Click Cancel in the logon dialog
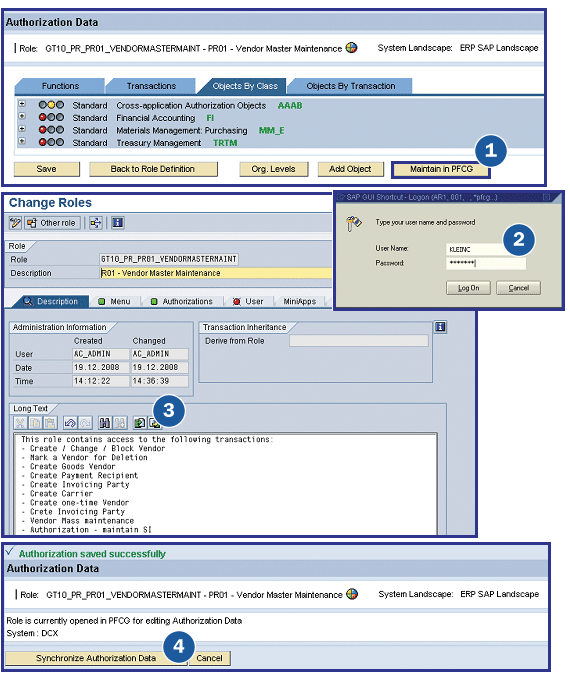Image resolution: width=570 pixels, height=678 pixels. (519, 288)
